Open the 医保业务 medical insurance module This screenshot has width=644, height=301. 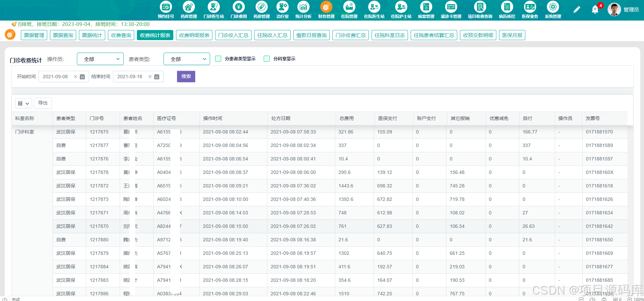point(530,10)
